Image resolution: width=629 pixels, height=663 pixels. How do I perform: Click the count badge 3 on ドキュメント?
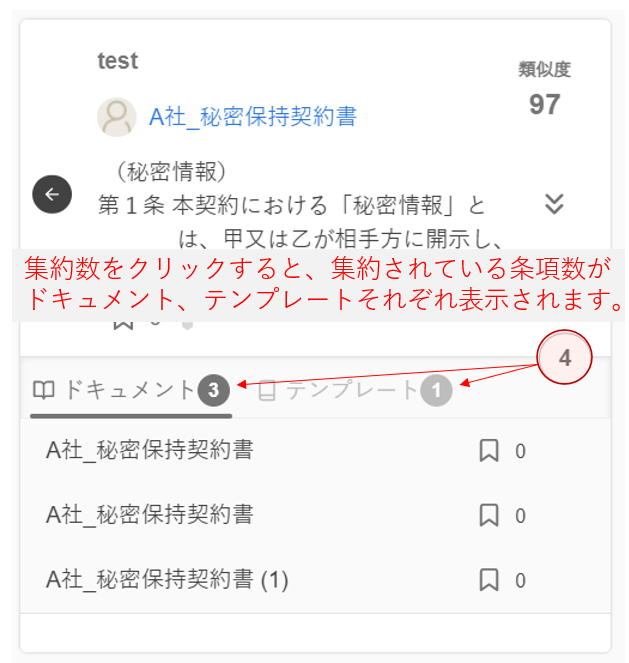[x=214, y=391]
